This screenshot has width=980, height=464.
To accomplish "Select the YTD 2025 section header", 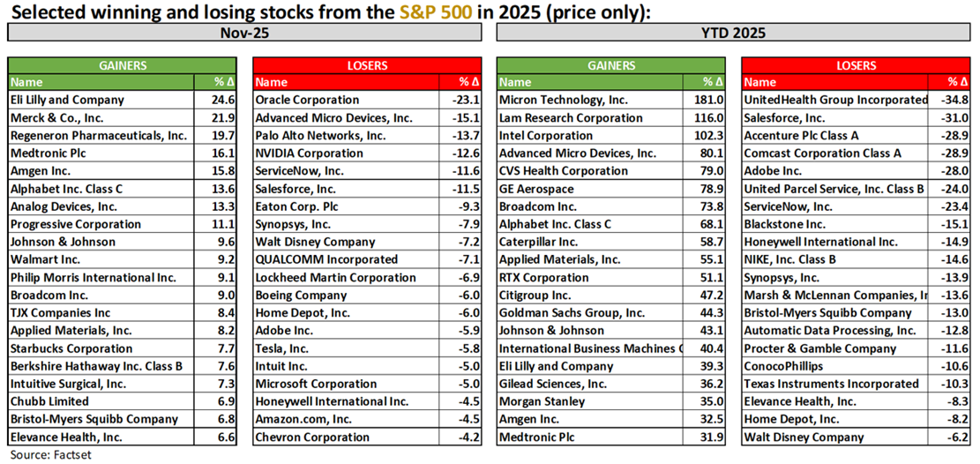I will pos(735,33).
